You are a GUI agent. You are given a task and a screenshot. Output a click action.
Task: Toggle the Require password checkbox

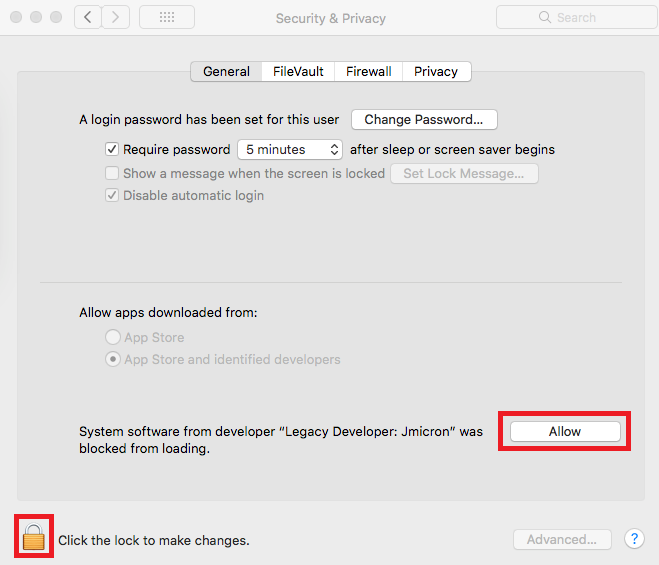(112, 149)
